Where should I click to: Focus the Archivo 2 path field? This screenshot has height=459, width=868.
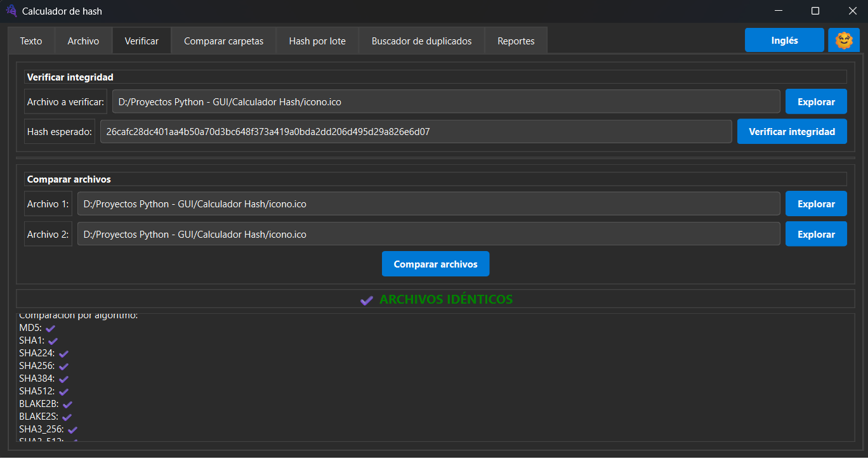tap(428, 235)
